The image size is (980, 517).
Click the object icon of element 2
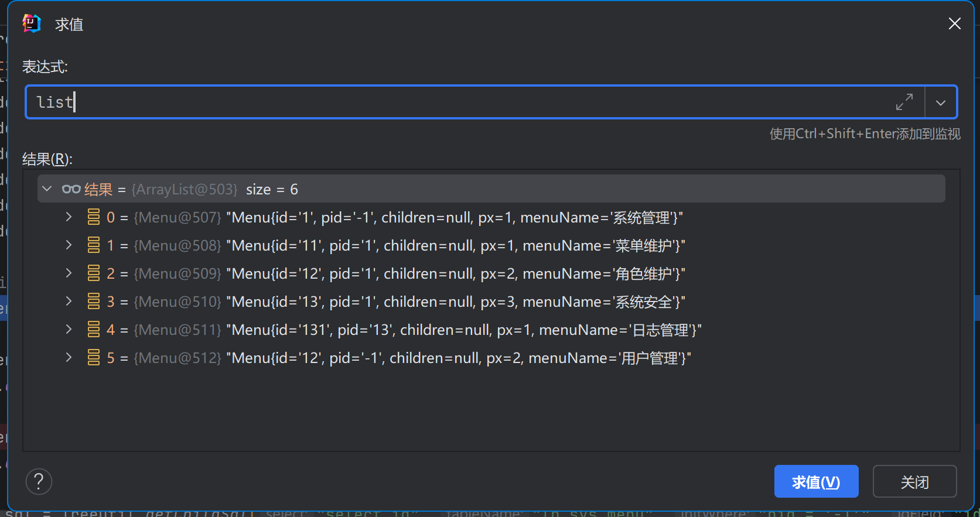[x=94, y=273]
